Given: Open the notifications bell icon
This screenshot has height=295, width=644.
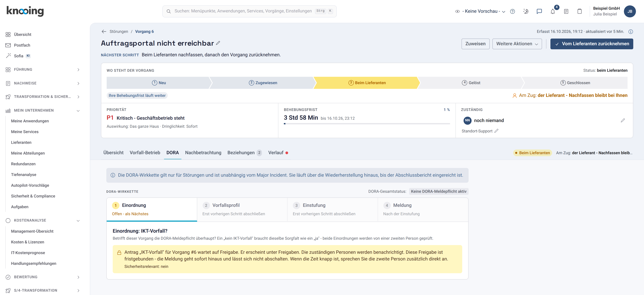Looking at the screenshot, I should pos(553,11).
